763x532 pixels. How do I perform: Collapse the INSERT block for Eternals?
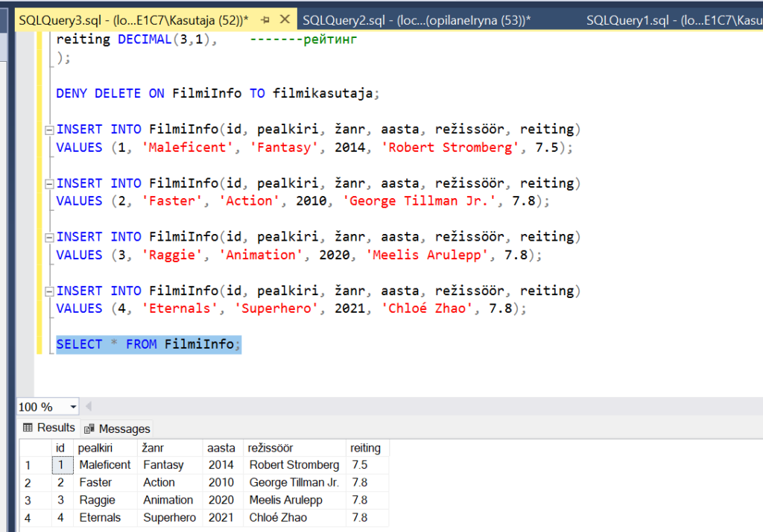[x=49, y=291]
